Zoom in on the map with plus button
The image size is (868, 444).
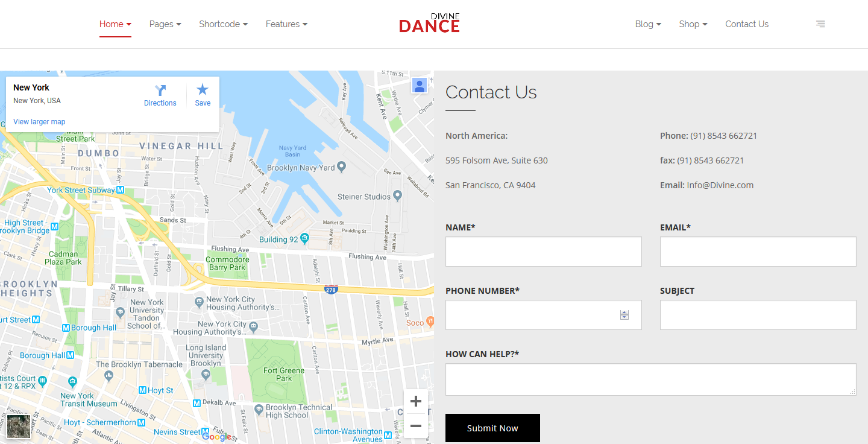415,401
